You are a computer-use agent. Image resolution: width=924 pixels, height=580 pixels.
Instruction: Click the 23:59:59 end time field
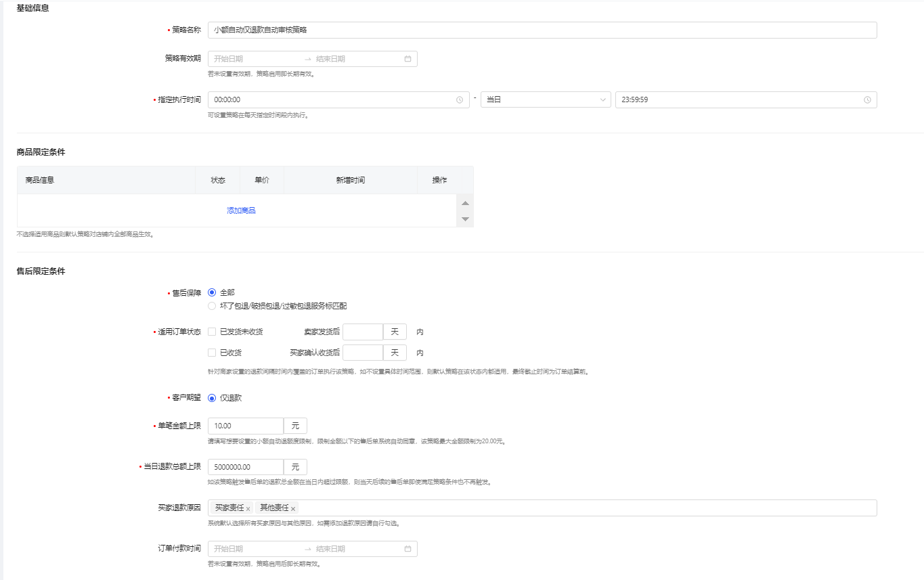[746, 100]
